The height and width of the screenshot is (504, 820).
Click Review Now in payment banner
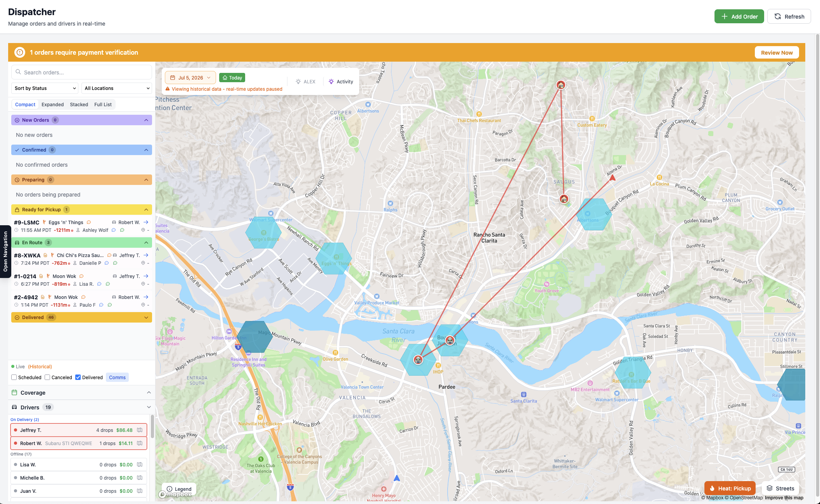tap(777, 52)
